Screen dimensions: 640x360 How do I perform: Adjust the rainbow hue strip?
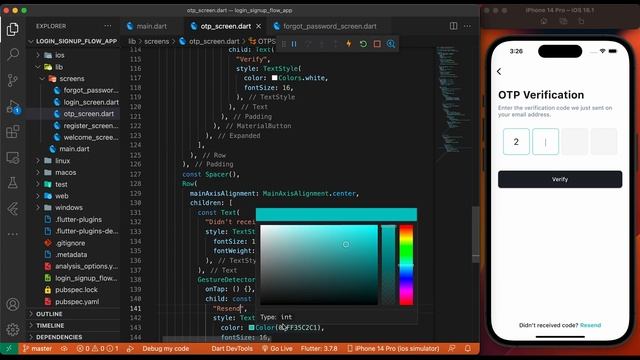406,264
